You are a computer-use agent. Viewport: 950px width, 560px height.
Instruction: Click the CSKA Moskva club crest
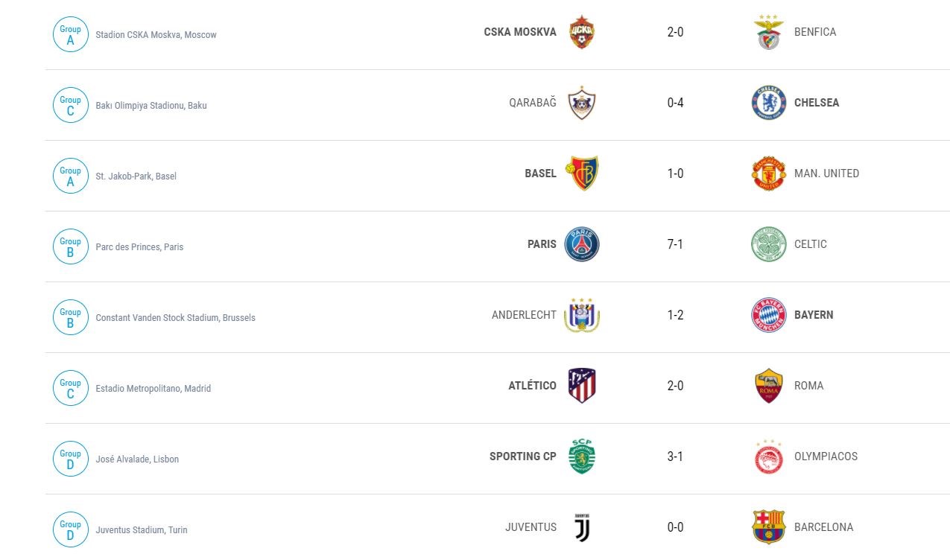tap(582, 32)
